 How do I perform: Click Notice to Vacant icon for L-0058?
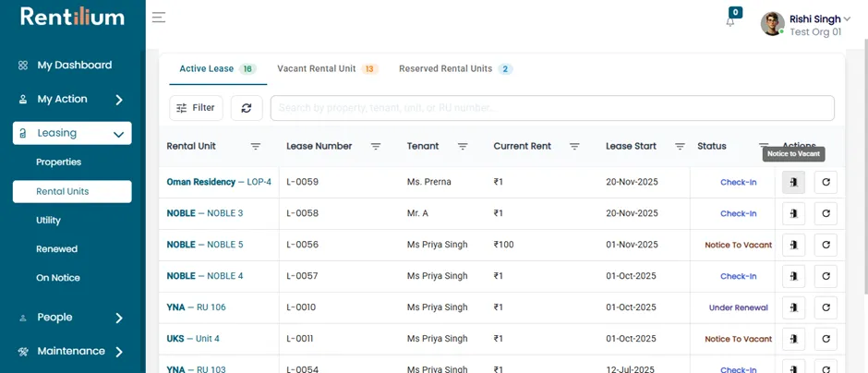pos(794,213)
